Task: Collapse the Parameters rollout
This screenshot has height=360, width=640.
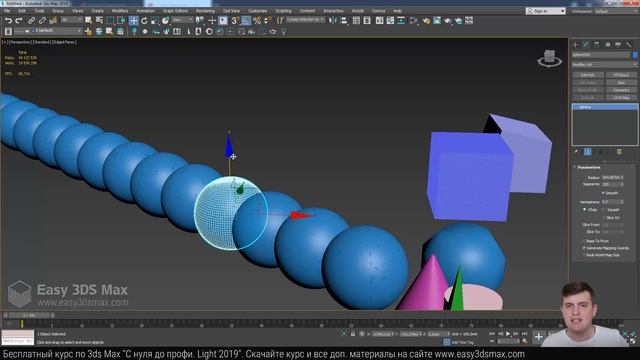Action: point(589,167)
